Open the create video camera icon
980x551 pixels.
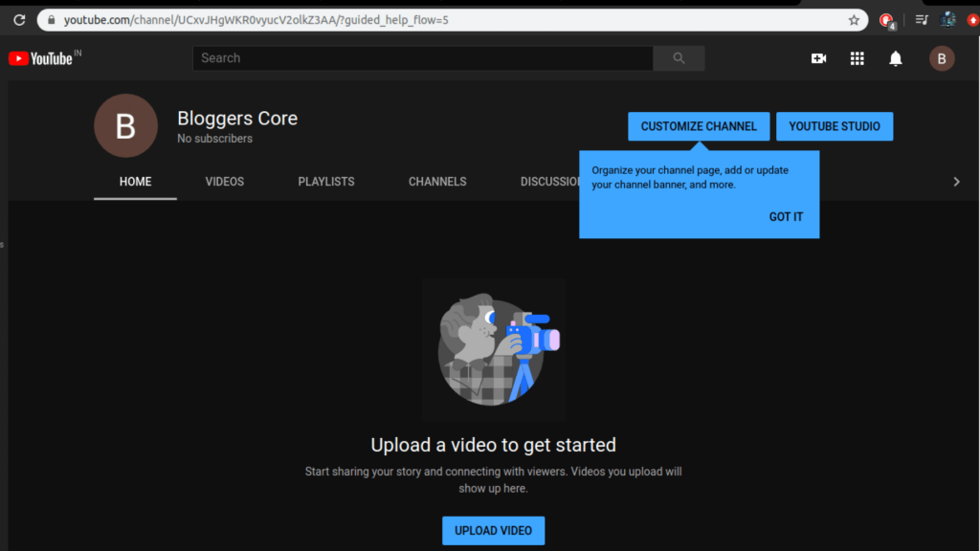click(x=819, y=58)
